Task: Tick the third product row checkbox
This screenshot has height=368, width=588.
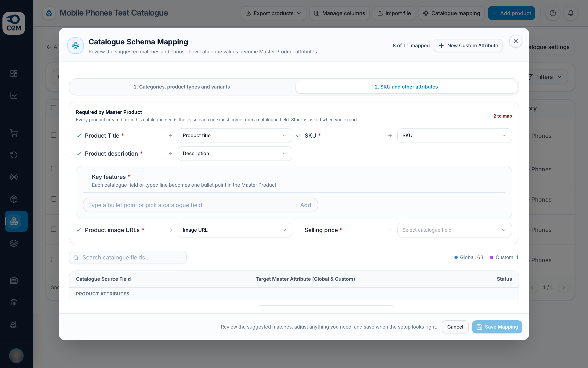Action: click(x=54, y=199)
